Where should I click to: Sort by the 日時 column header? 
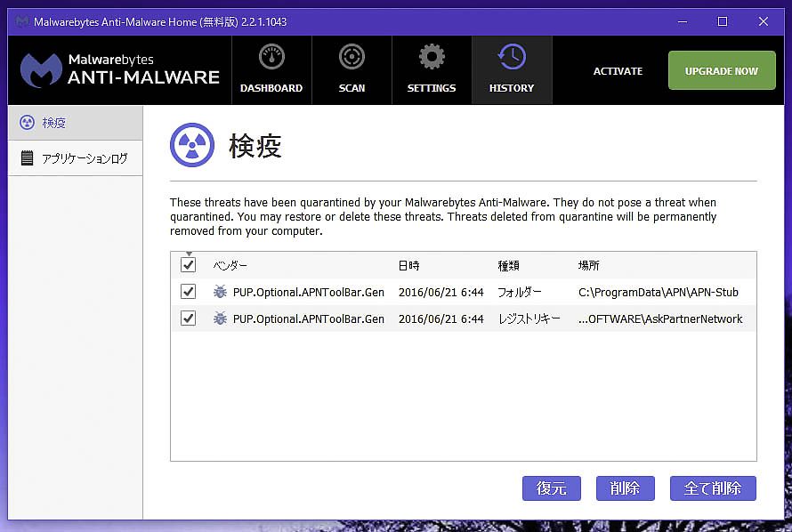pyautogui.click(x=408, y=265)
